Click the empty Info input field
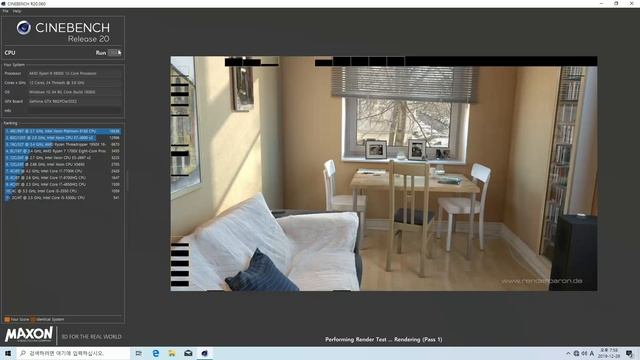 pyautogui.click(x=75, y=111)
